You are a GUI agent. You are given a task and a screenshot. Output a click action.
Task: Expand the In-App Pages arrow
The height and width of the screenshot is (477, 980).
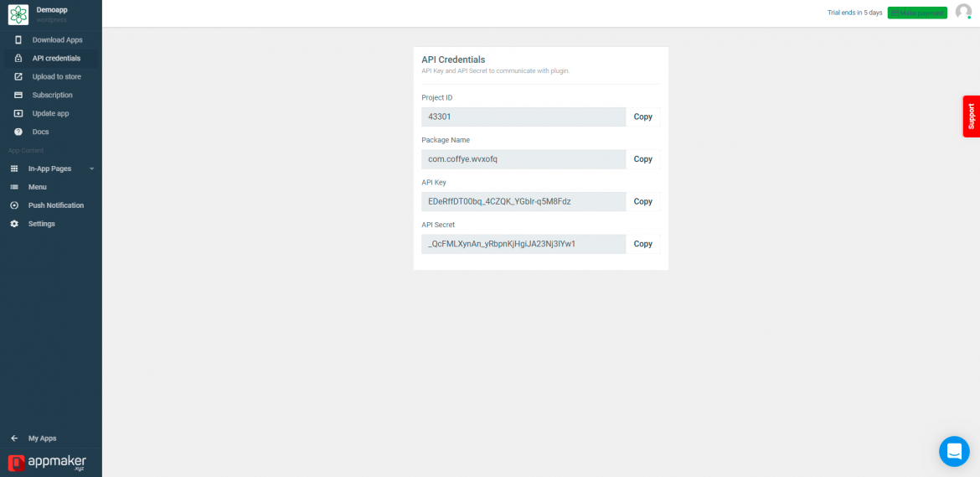[x=92, y=169]
